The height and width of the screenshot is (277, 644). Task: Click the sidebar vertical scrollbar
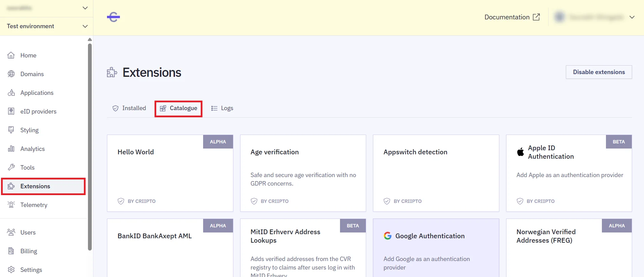90,146
